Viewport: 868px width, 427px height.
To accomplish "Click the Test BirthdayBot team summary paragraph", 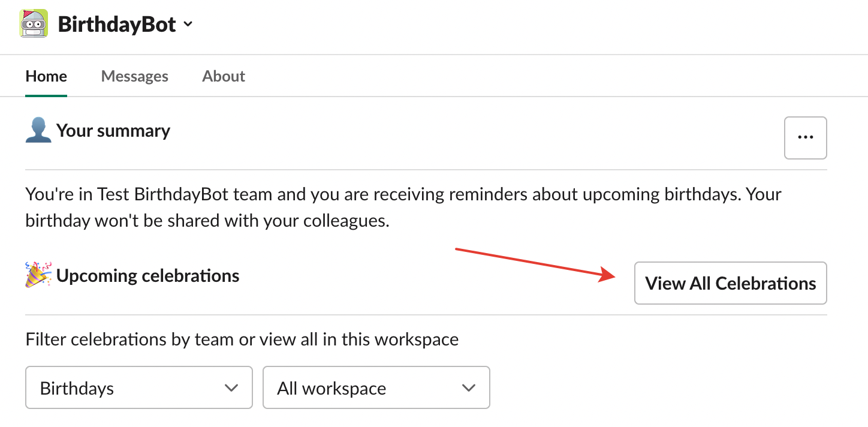I will coord(403,208).
